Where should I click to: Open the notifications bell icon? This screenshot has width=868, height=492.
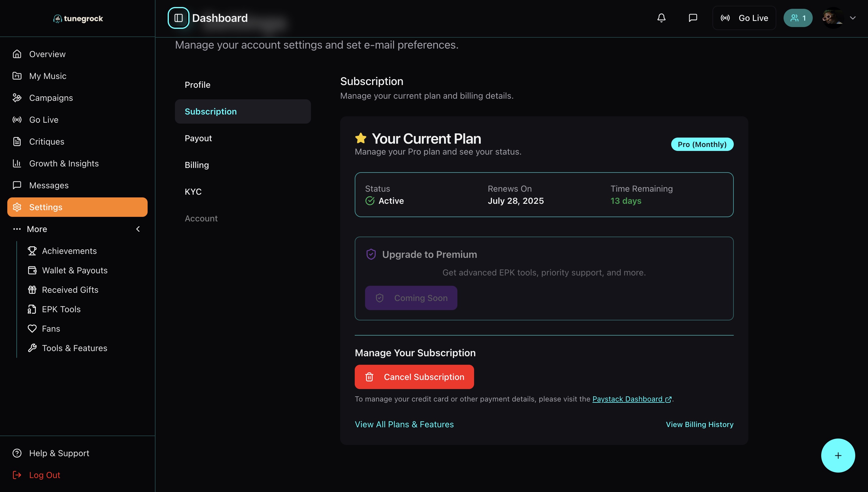tap(661, 18)
